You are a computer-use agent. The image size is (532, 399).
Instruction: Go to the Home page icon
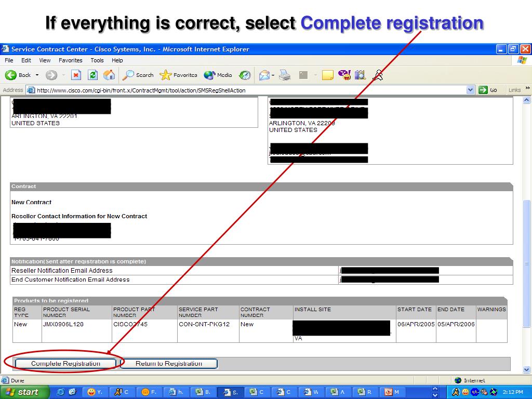(x=109, y=75)
